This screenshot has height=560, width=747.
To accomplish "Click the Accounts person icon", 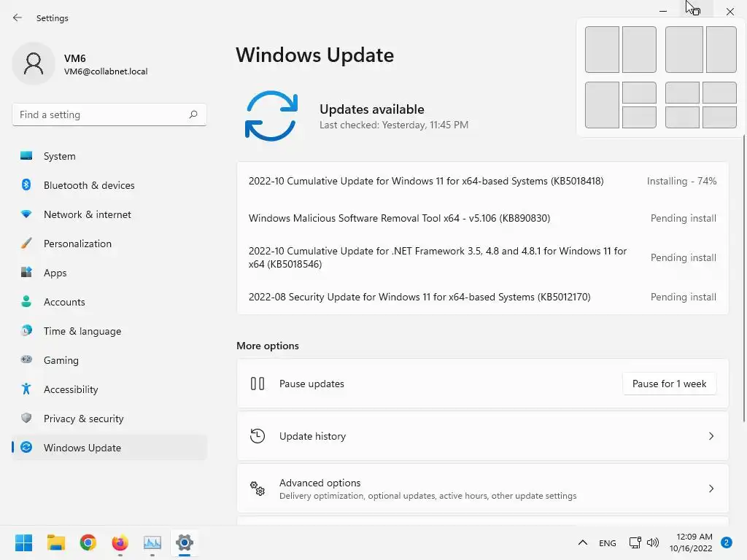I will point(26,301).
